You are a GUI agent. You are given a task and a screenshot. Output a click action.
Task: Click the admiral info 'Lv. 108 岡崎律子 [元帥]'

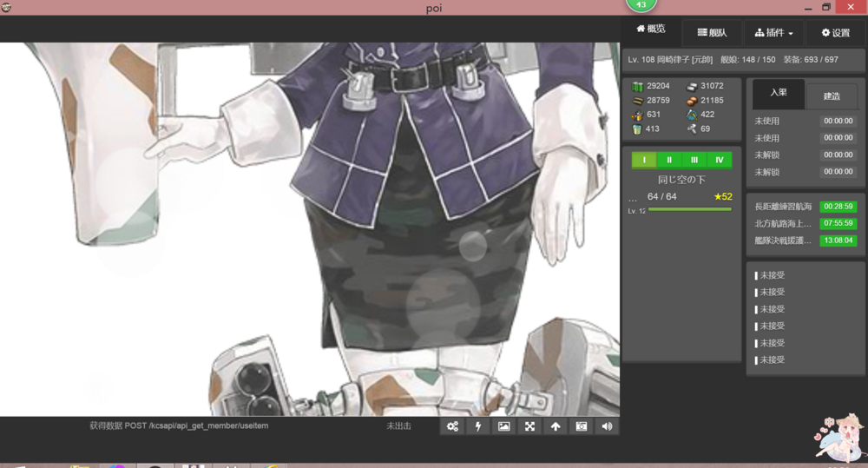[x=670, y=60]
